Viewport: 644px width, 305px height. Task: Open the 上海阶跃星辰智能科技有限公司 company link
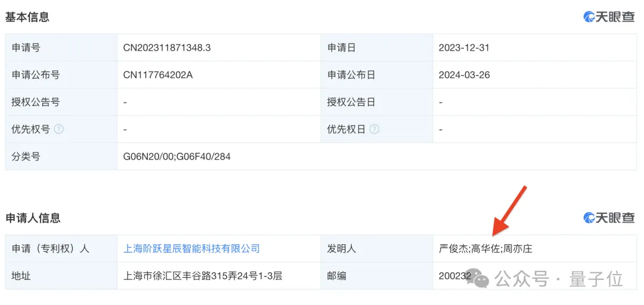click(191, 248)
